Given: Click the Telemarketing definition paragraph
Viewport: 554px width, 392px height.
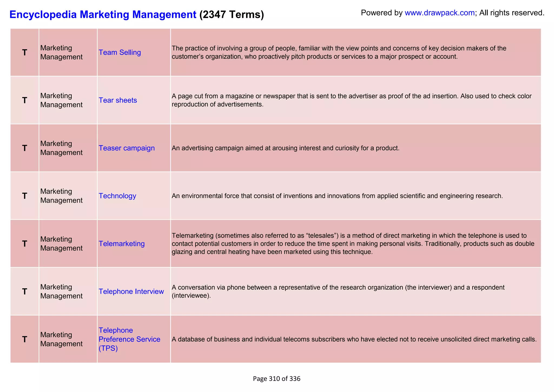Looking at the screenshot, I should pos(353,244).
